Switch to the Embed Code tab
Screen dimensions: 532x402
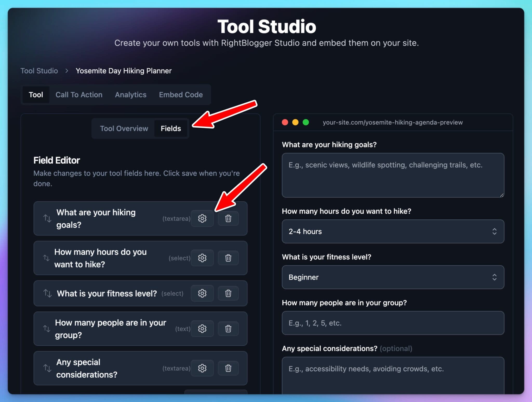[181, 95]
